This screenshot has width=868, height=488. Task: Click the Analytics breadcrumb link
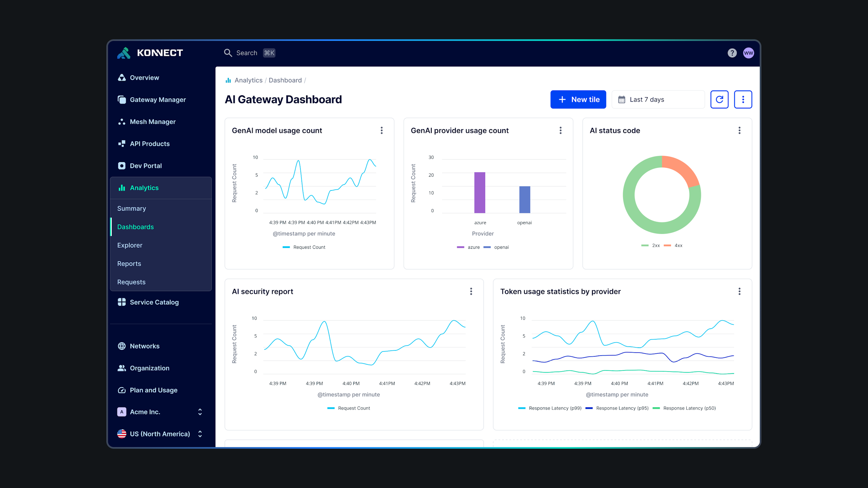pos(248,80)
